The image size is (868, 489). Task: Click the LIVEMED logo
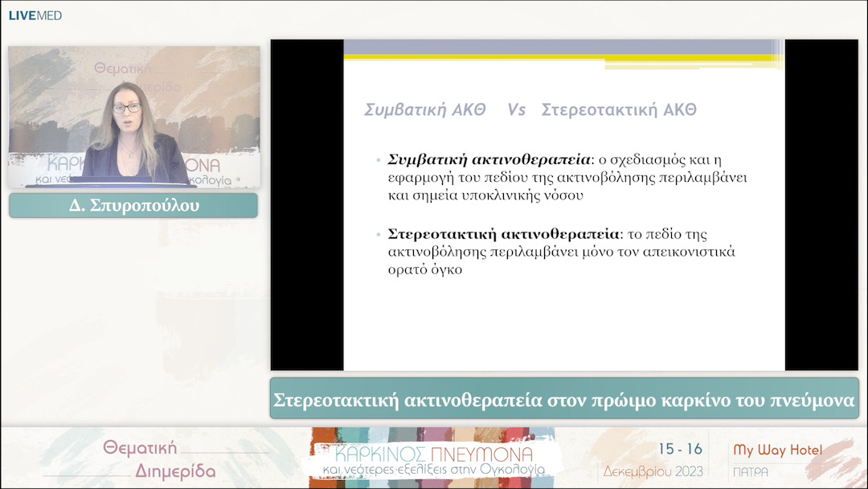[35, 15]
